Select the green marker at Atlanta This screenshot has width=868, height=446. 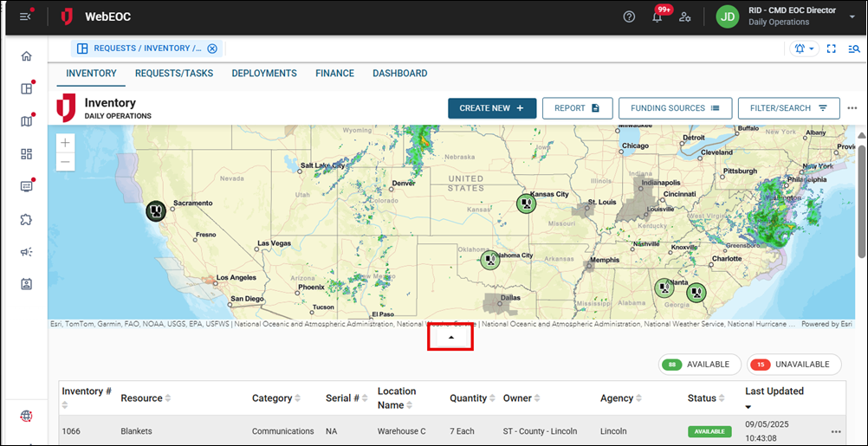[x=664, y=288]
